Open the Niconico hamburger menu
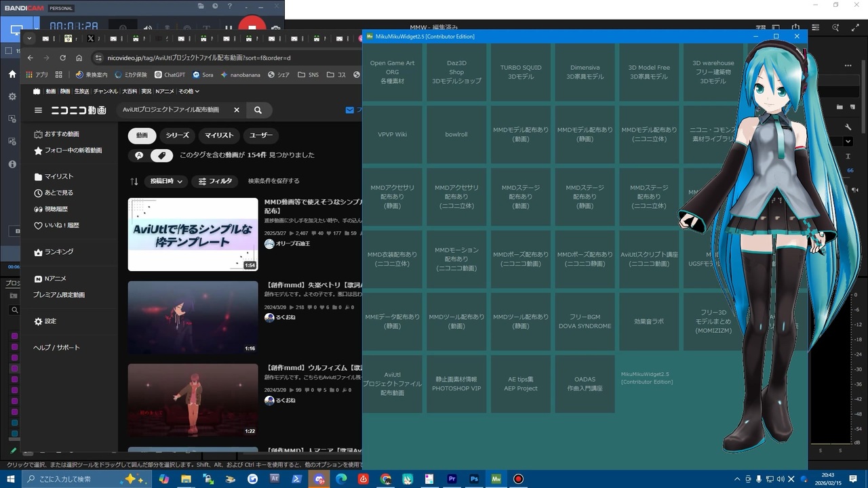Image resolution: width=868 pixels, height=488 pixels. pyautogui.click(x=39, y=110)
